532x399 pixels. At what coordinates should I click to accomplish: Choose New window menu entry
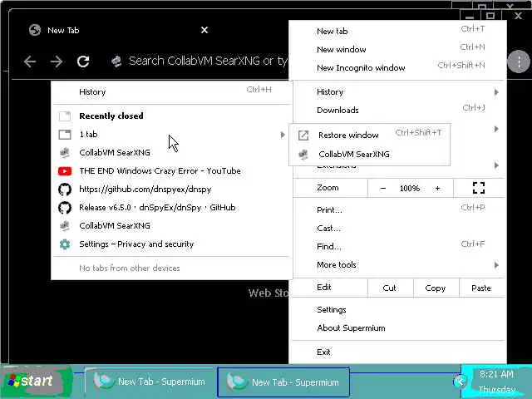point(397,50)
